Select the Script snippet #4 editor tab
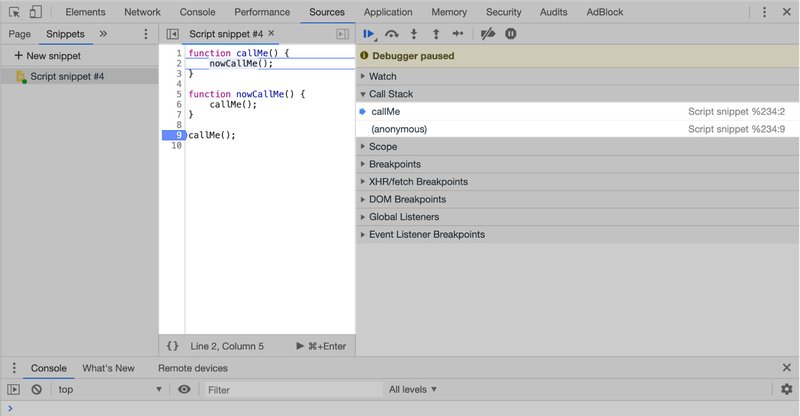Image resolution: width=800 pixels, height=416 pixels. point(226,34)
